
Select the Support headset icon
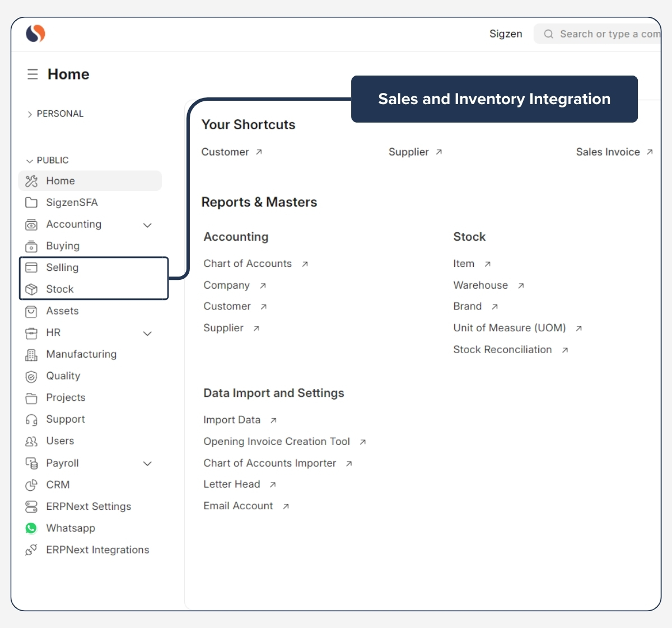pos(31,419)
